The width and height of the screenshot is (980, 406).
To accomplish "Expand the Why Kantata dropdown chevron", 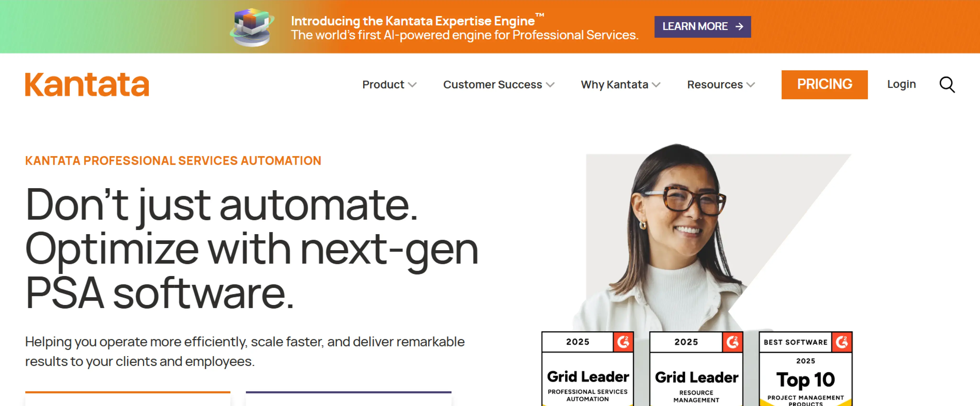I will pos(656,85).
